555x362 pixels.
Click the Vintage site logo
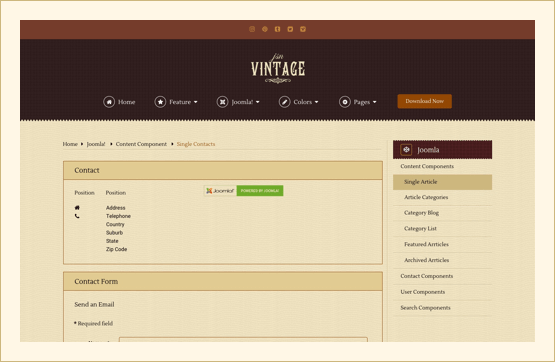[x=278, y=68]
